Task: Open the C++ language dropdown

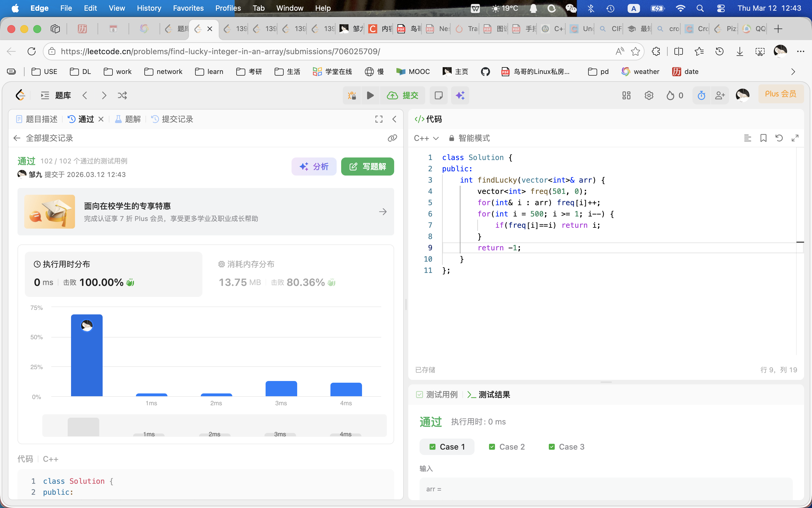Action: [426, 138]
